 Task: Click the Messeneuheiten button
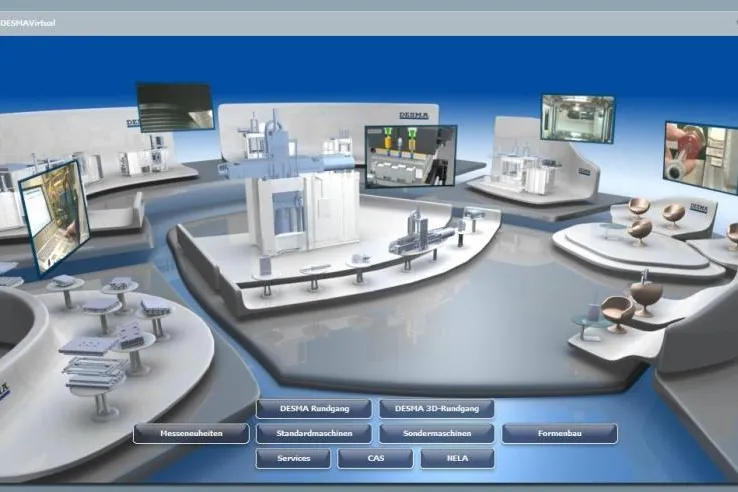(x=191, y=433)
